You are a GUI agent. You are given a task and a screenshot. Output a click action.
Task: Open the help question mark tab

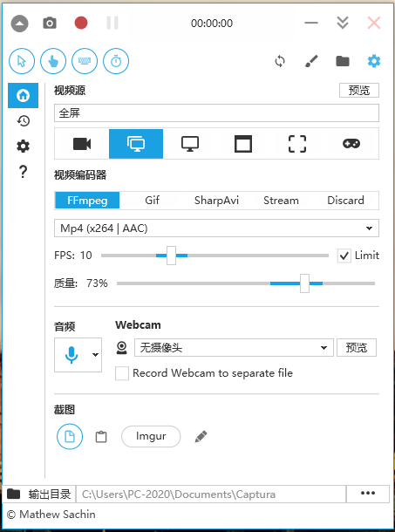pos(23,172)
